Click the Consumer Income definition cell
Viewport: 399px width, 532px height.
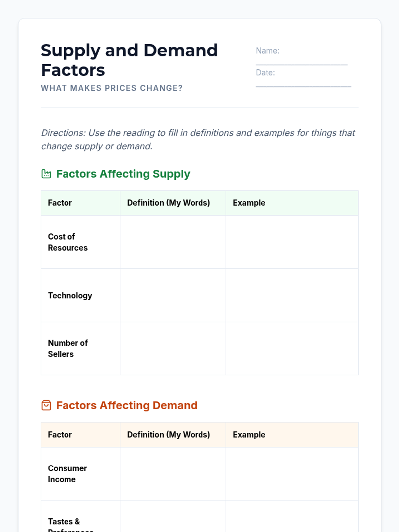pyautogui.click(x=173, y=473)
